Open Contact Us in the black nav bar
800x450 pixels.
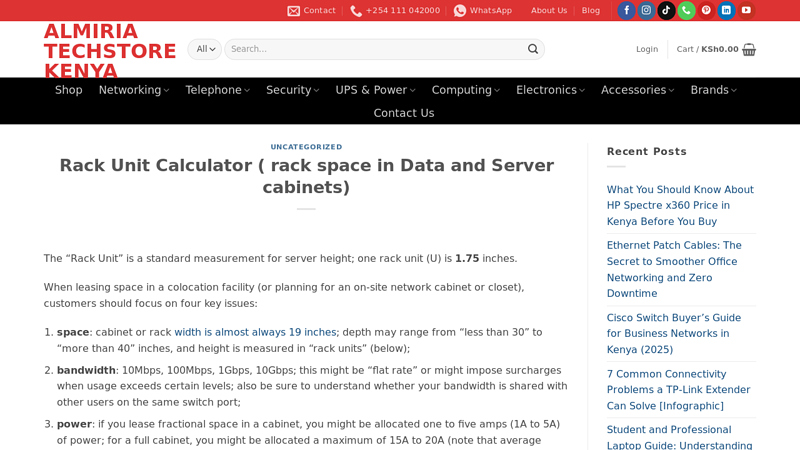point(404,113)
